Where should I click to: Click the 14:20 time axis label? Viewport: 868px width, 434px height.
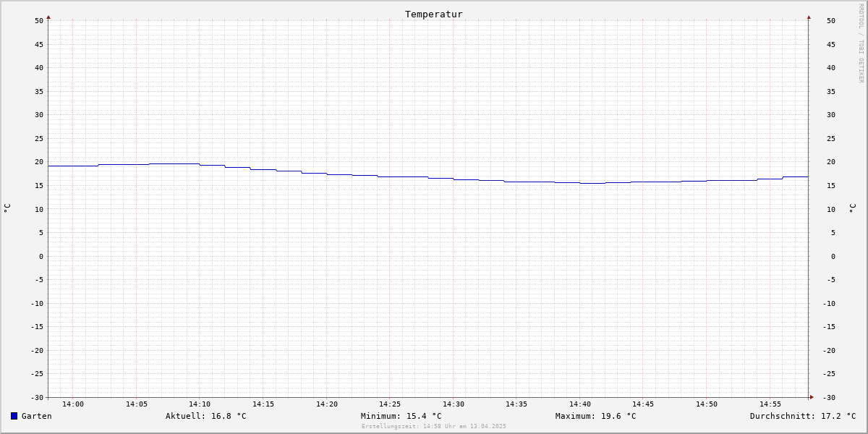click(327, 404)
